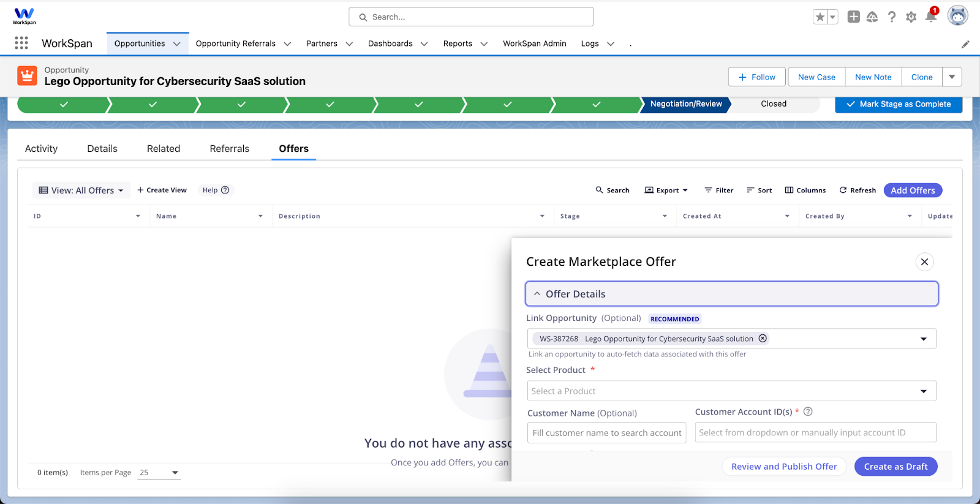Click the Sort tool
This screenshot has height=504, width=980.
point(759,190)
